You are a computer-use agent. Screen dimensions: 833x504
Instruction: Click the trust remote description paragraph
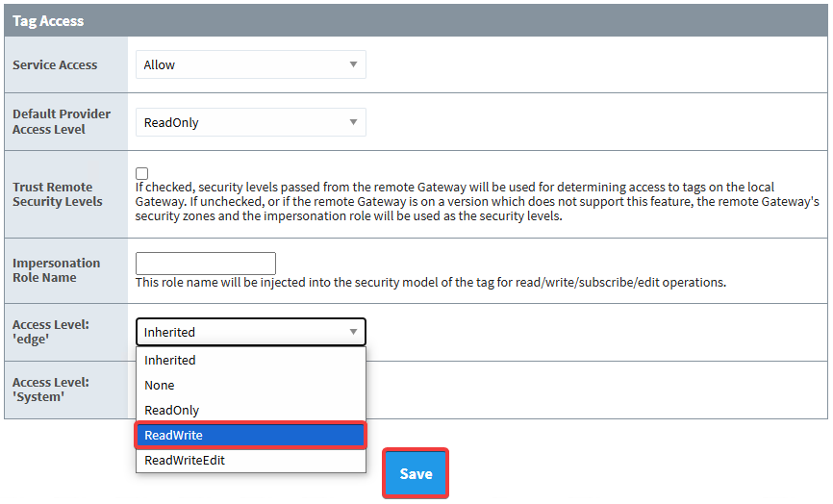tap(477, 202)
